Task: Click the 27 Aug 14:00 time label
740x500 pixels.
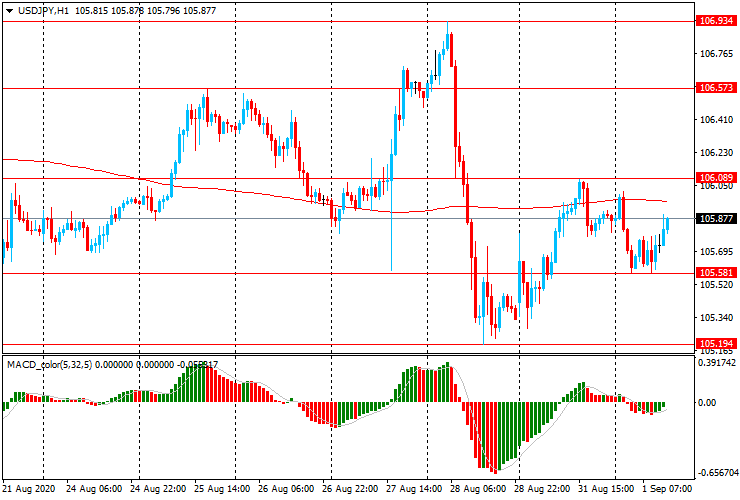Action: point(414,488)
